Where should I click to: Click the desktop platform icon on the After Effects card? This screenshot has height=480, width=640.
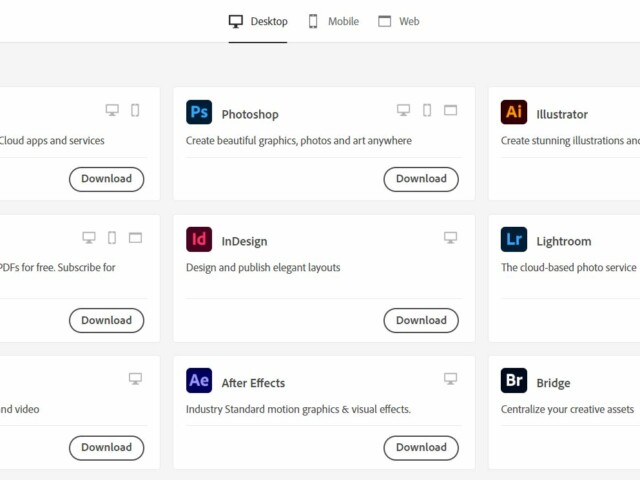click(x=450, y=379)
